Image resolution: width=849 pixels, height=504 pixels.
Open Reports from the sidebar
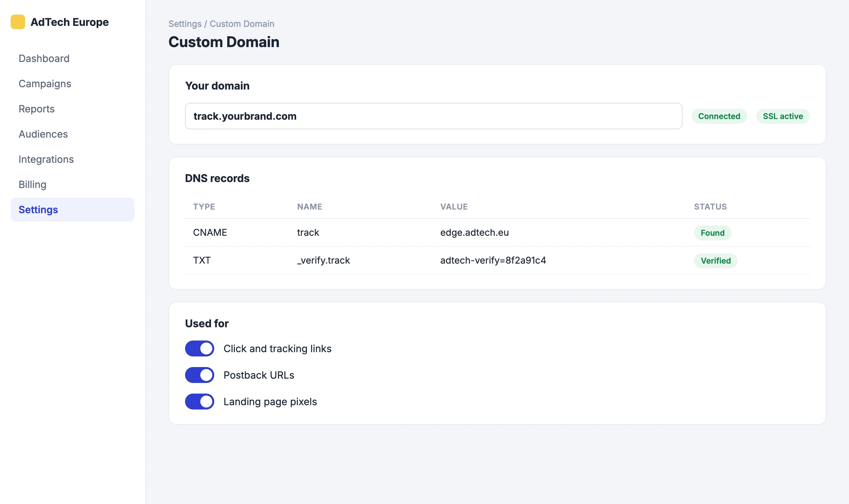[x=72, y=109]
